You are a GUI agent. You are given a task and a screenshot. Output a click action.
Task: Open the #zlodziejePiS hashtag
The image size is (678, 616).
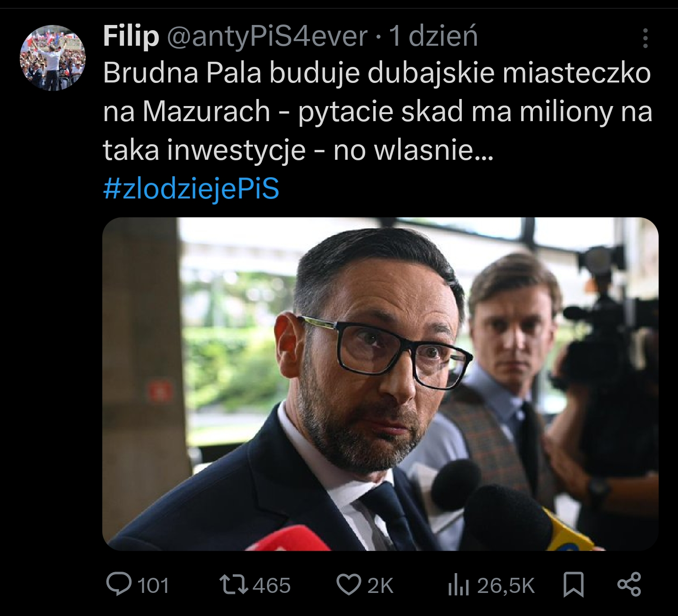pos(191,189)
